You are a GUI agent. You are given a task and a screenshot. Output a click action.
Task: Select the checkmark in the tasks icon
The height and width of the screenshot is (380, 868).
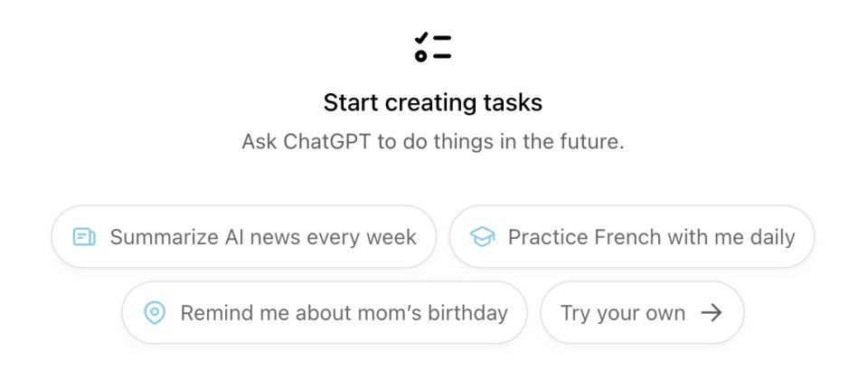421,38
